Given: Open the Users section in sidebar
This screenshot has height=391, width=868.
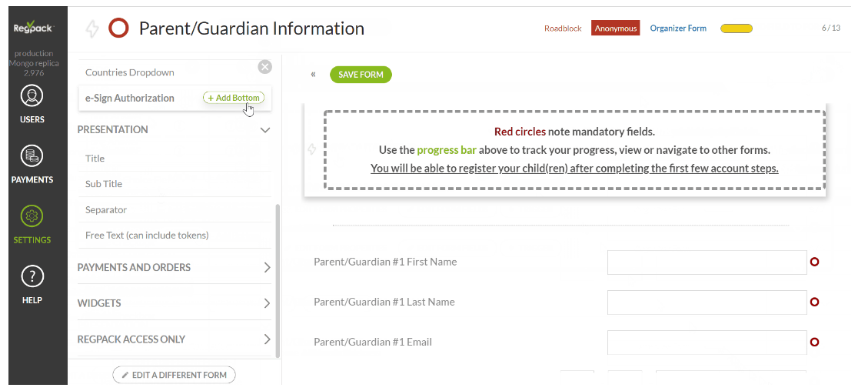Looking at the screenshot, I should [32, 97].
